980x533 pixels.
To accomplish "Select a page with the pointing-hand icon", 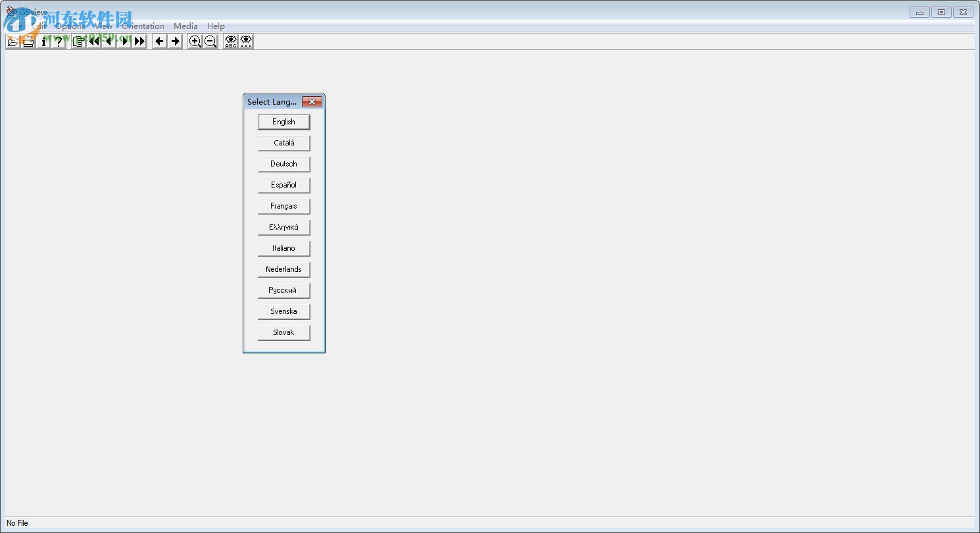I will pos(78,41).
